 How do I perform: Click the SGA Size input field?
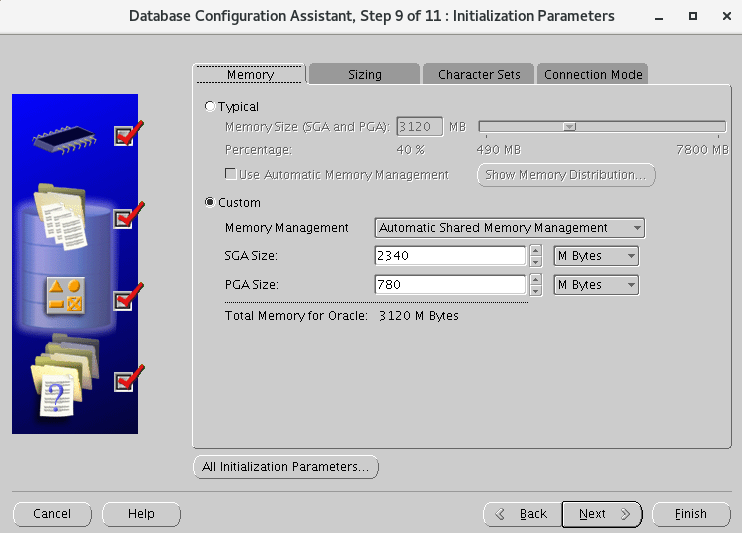(450, 256)
